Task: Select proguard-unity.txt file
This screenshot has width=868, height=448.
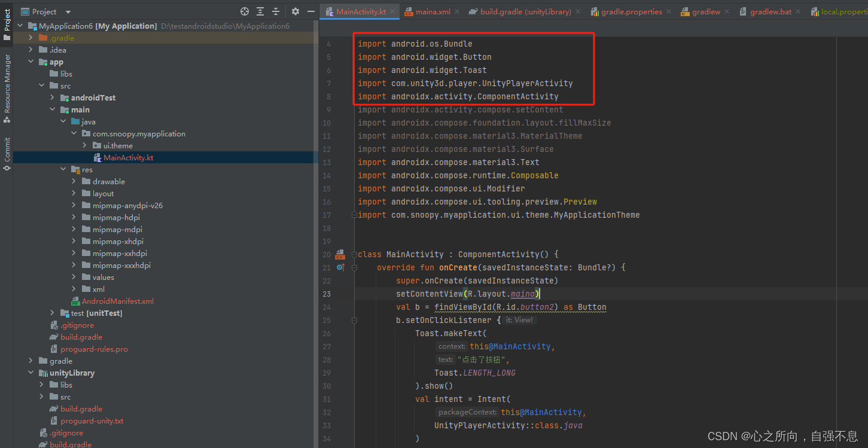Action: coord(92,420)
